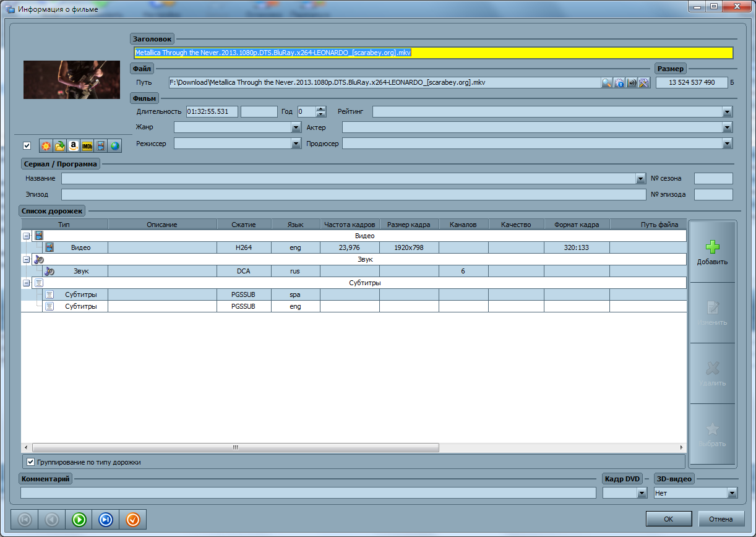Toggle the Группирование по типу дорожки checkbox
The height and width of the screenshot is (537, 756).
coord(30,462)
